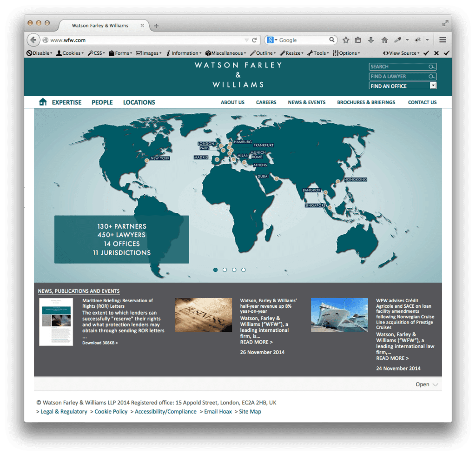The height and width of the screenshot is (456, 476).
Task: Bookmark this page with the star icon
Action: (346, 40)
